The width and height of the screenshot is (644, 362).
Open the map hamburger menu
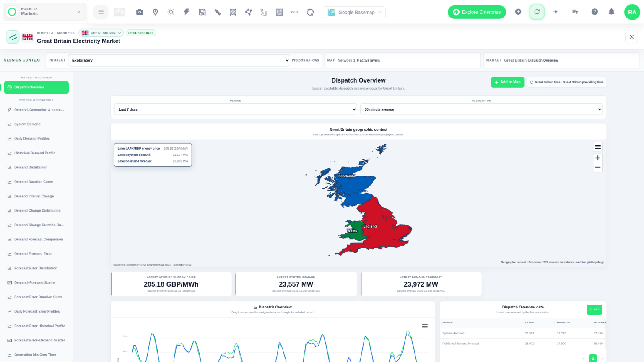click(598, 147)
